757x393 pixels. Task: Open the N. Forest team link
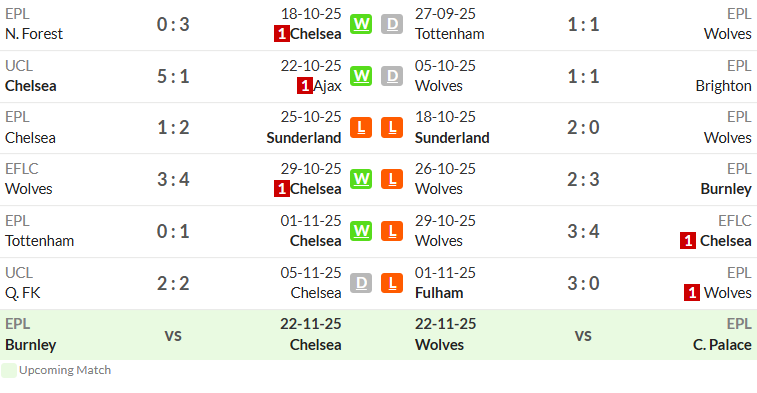click(34, 34)
